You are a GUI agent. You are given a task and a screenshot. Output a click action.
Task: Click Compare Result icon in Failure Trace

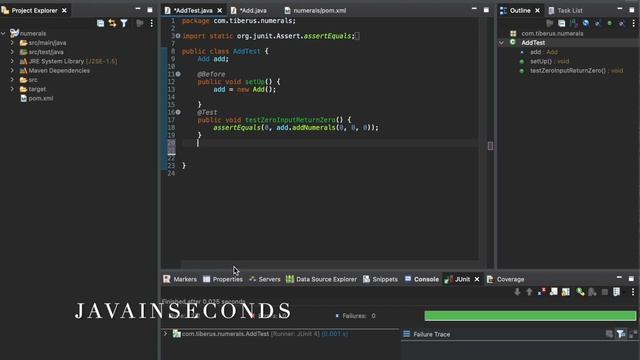633,334
